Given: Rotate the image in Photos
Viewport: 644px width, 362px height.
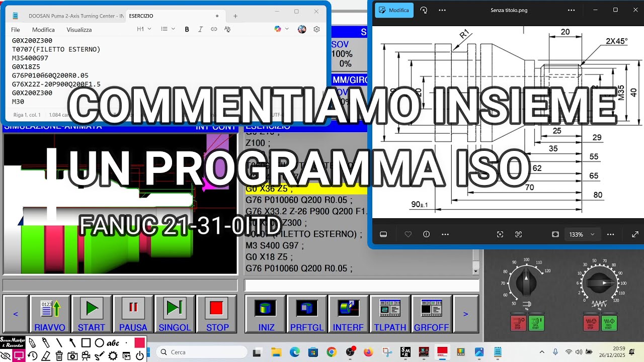Looking at the screenshot, I should click(x=424, y=10).
